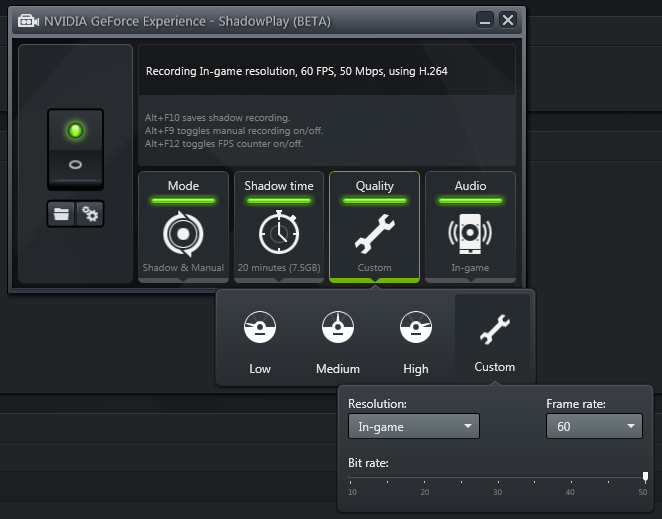The width and height of the screenshot is (662, 519).
Task: Click the 'Shadow & Manual' mode label
Action: click(x=183, y=268)
